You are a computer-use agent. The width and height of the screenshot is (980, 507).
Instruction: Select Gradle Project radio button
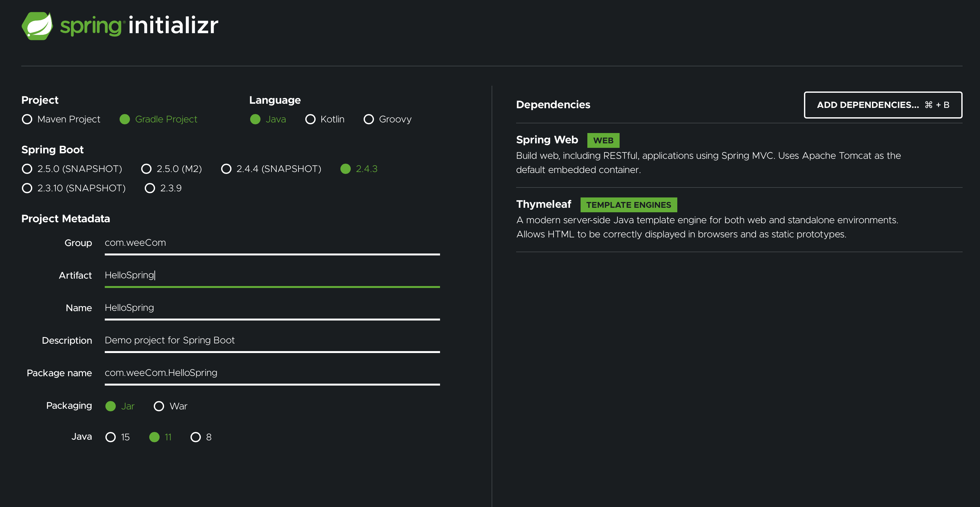[x=125, y=119]
